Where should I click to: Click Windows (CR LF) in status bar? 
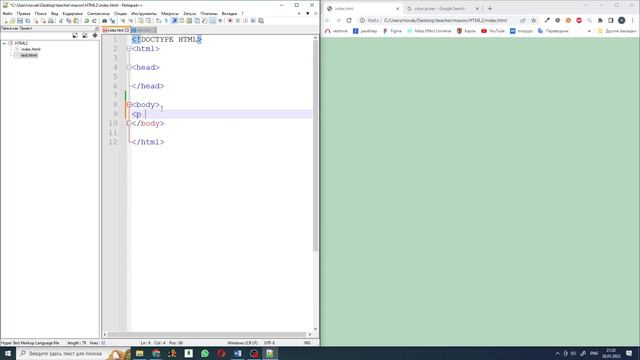click(x=242, y=343)
